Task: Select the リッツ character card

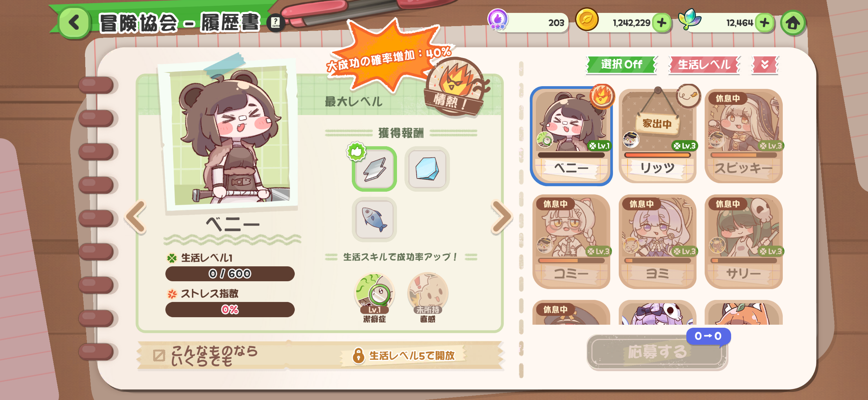Action: coord(657,136)
